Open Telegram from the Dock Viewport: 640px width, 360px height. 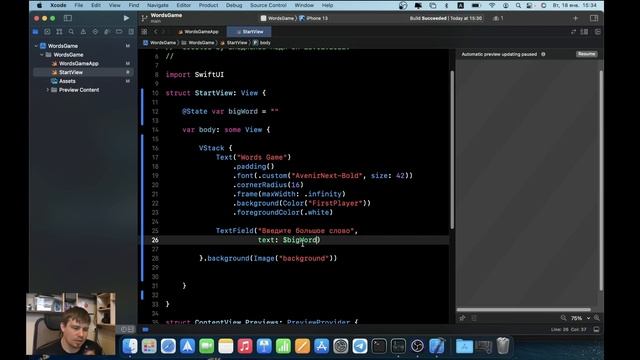pos(360,346)
